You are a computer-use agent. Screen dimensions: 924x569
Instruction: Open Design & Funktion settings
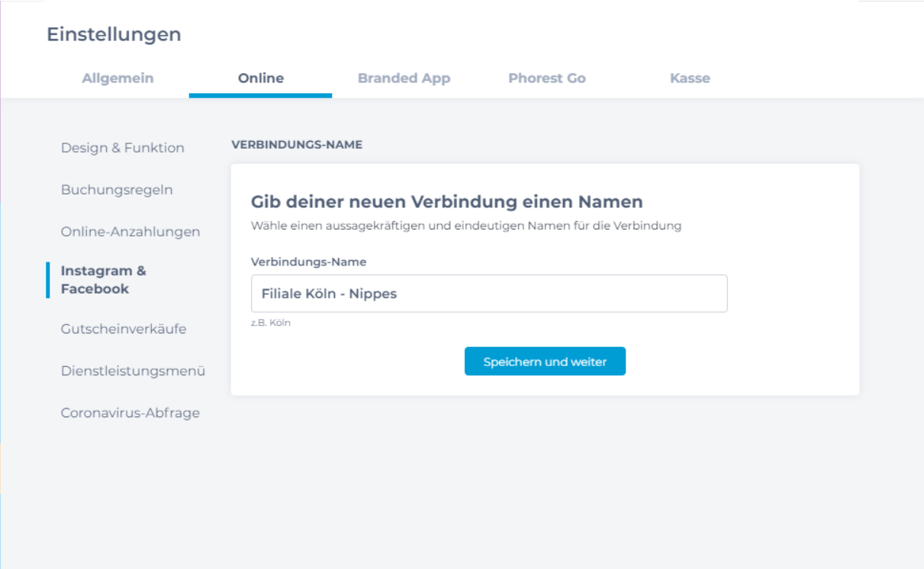(122, 148)
